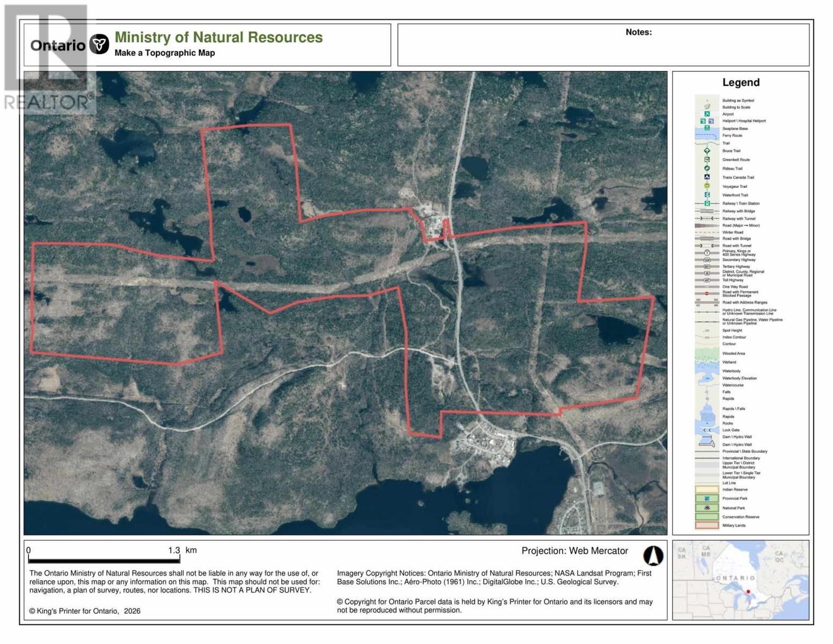The width and height of the screenshot is (833, 644).
Task: Click the Waterbody Elevation symbol
Action: pyautogui.click(x=707, y=378)
